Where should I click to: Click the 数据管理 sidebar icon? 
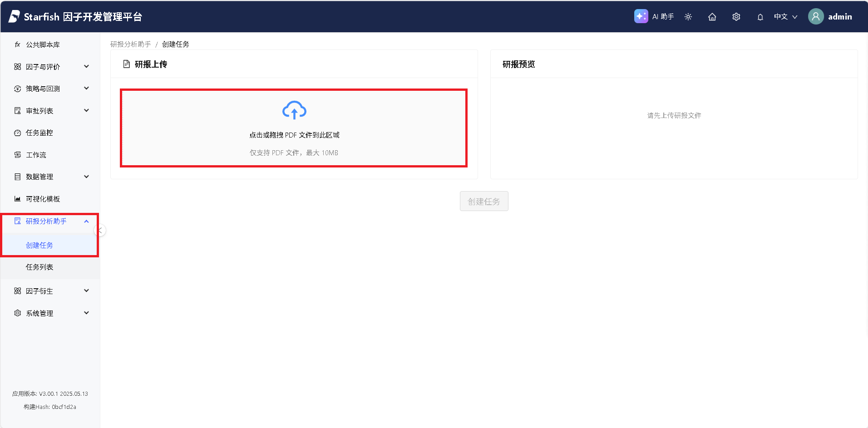tap(17, 177)
